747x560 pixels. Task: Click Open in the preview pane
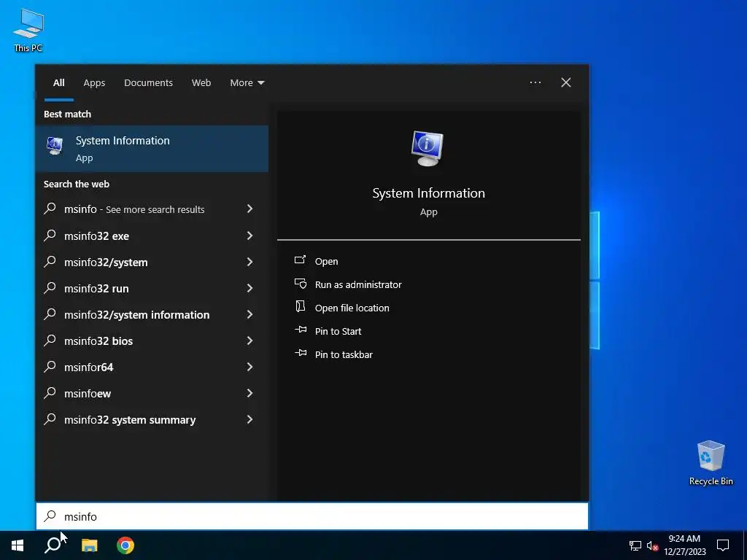pos(326,261)
